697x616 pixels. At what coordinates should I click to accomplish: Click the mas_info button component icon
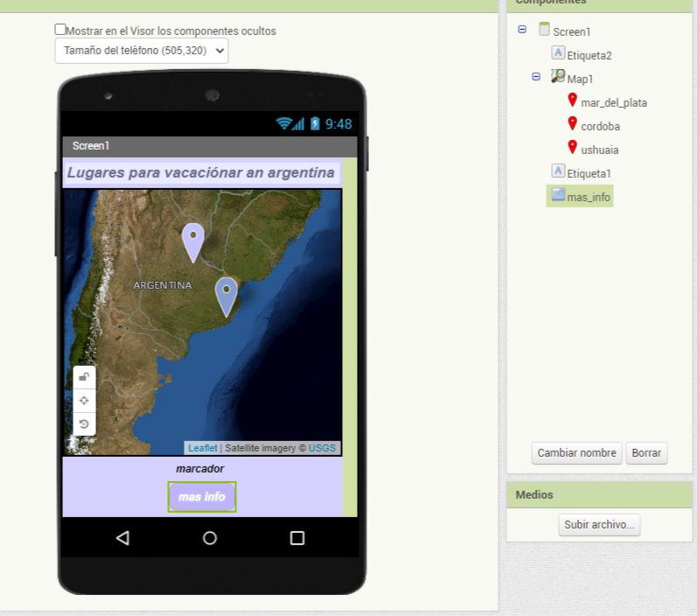click(x=558, y=194)
